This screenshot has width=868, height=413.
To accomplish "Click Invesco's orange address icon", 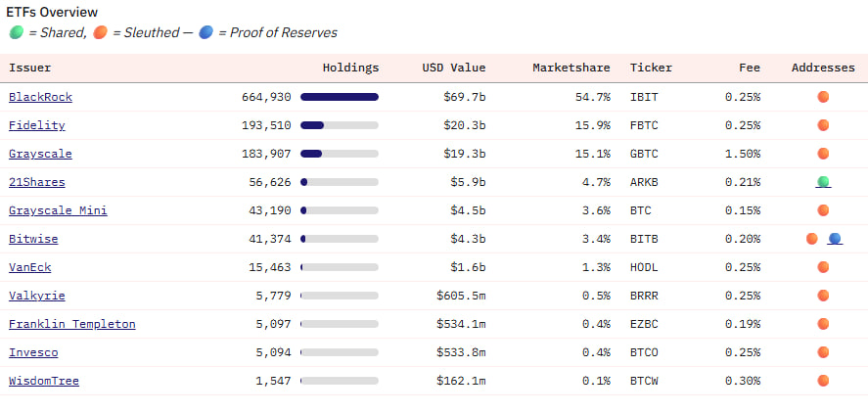I will click(x=823, y=352).
